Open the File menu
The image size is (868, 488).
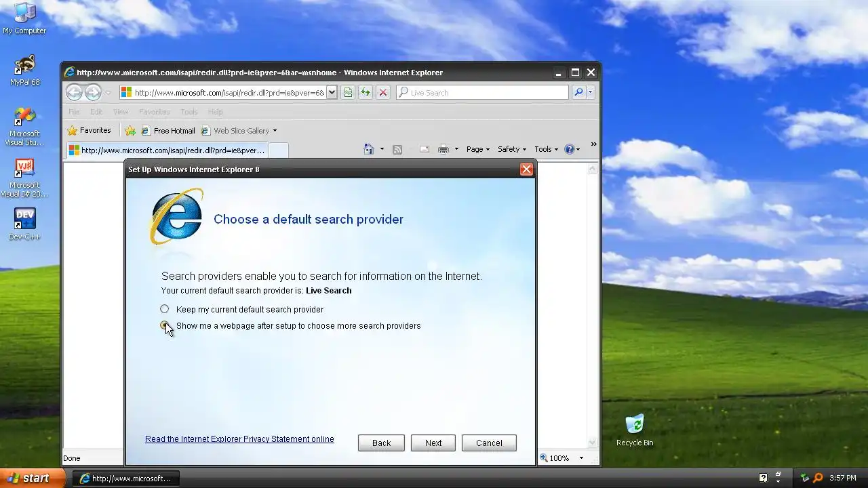click(74, 112)
